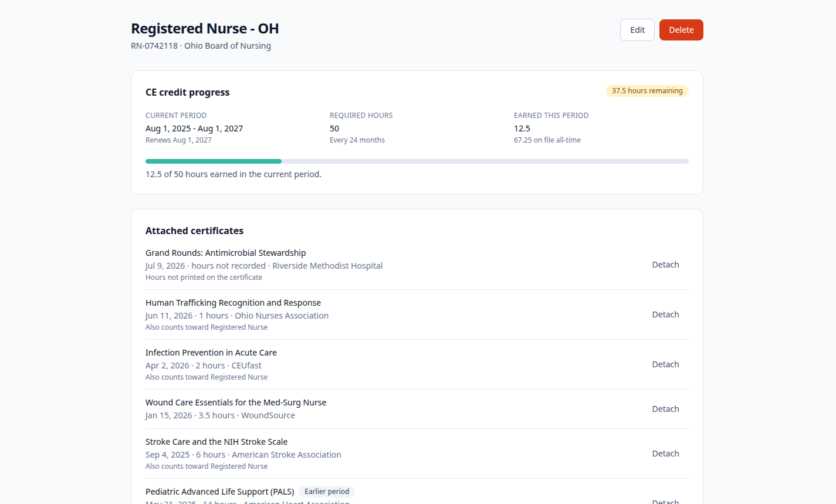The image size is (836, 504).
Task: Click 'Hours not printed on the certificate' note
Action: click(204, 278)
